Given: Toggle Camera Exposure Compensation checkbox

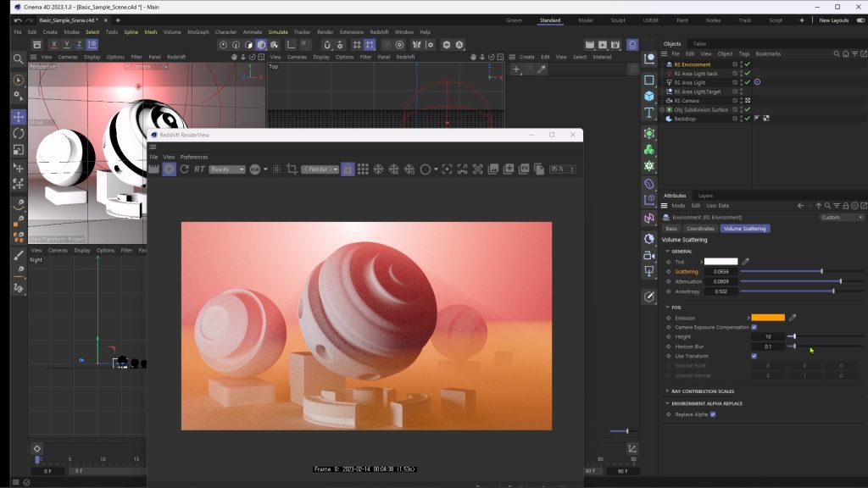Looking at the screenshot, I should click(754, 327).
